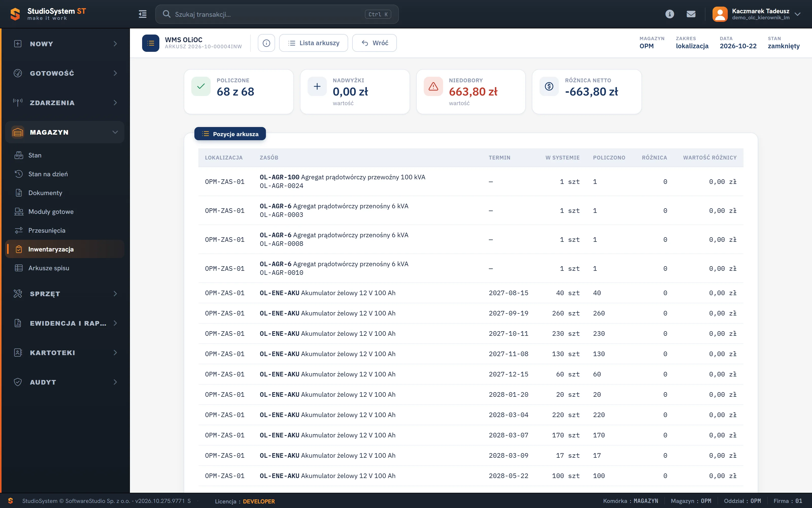Image resolution: width=812 pixels, height=508 pixels.
Task: Expand the EWIDENCJA I RAP... section
Action: click(65, 323)
